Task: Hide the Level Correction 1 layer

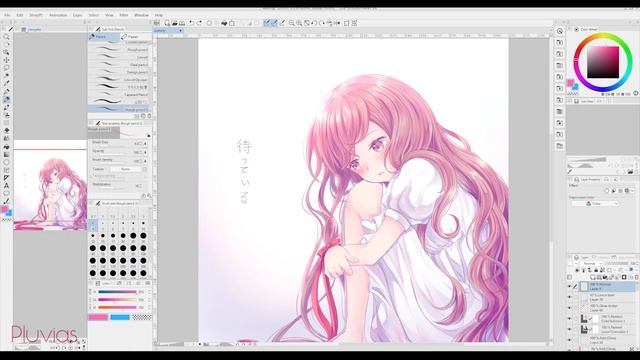Action: 570,329
